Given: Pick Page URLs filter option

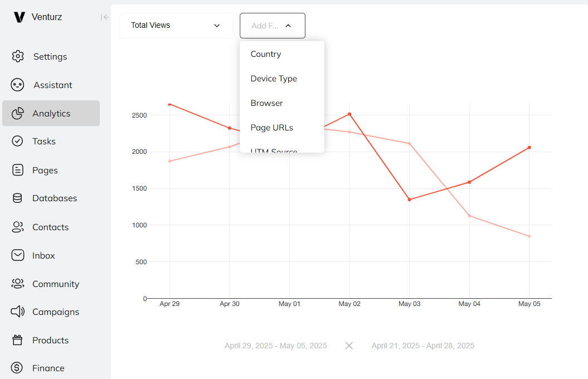Looking at the screenshot, I should tap(272, 128).
